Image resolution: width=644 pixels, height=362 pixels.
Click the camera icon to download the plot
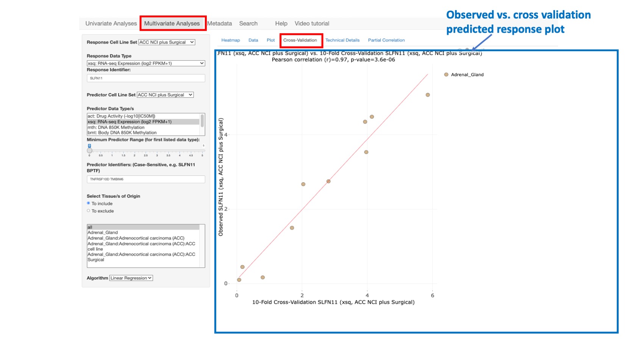pyautogui.click(x=459, y=49)
